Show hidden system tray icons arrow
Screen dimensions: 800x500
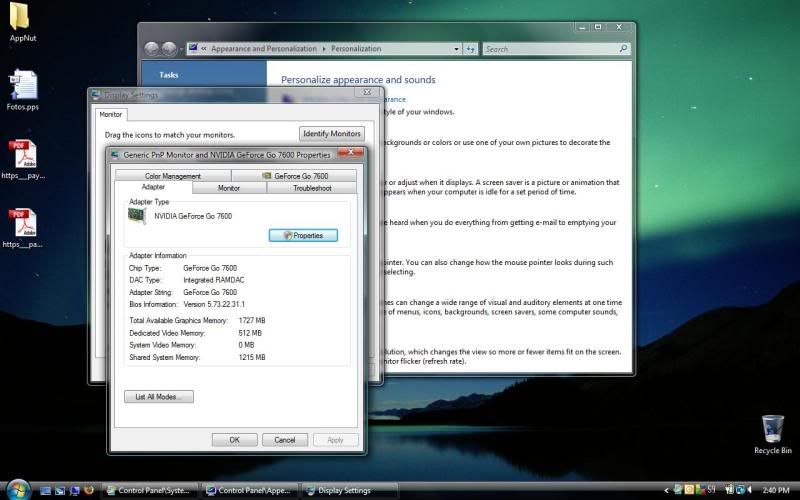[666, 491]
